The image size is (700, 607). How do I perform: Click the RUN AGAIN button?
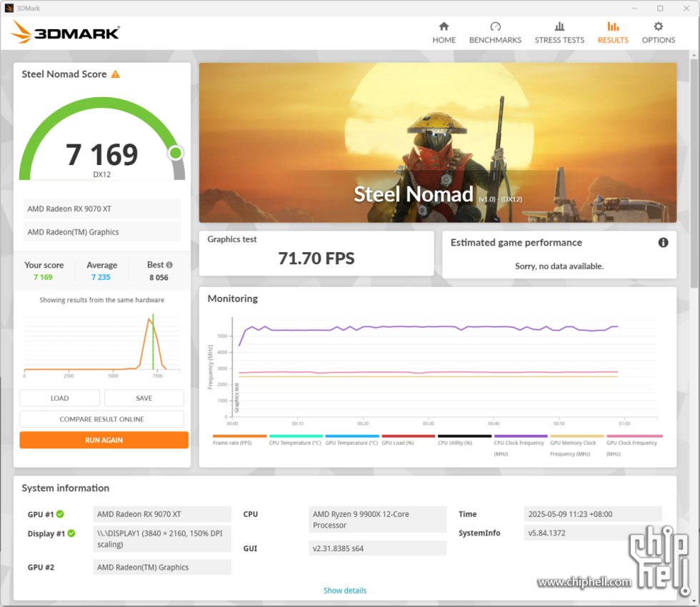(x=104, y=440)
